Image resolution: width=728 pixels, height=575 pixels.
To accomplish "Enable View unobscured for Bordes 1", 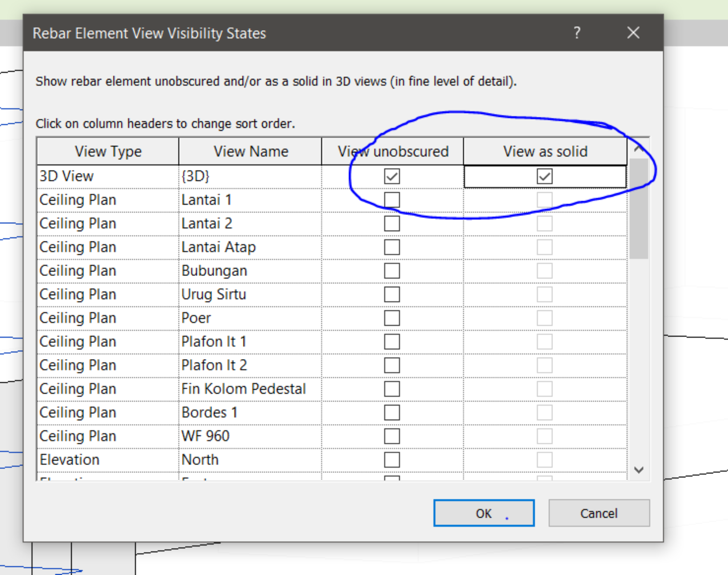I will coord(391,412).
